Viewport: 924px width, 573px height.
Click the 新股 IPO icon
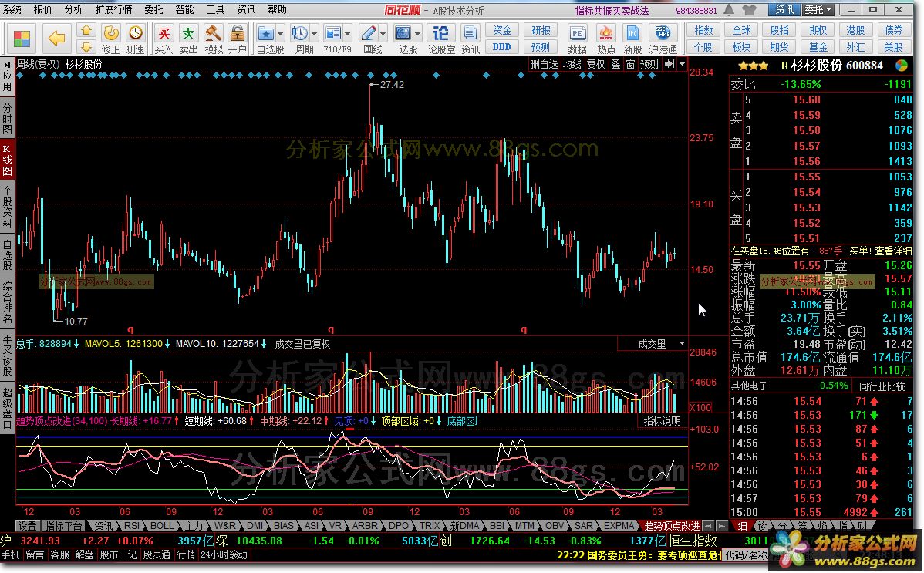[x=632, y=33]
